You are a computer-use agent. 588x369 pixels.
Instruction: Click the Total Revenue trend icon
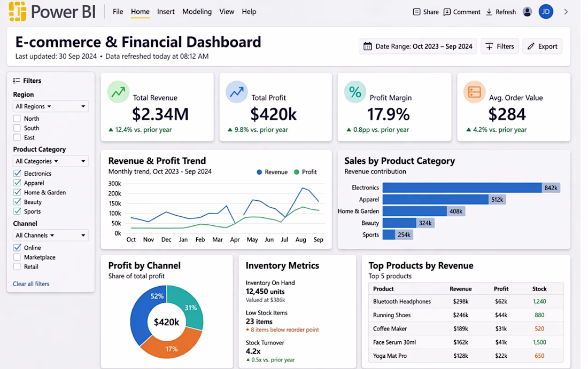118,92
